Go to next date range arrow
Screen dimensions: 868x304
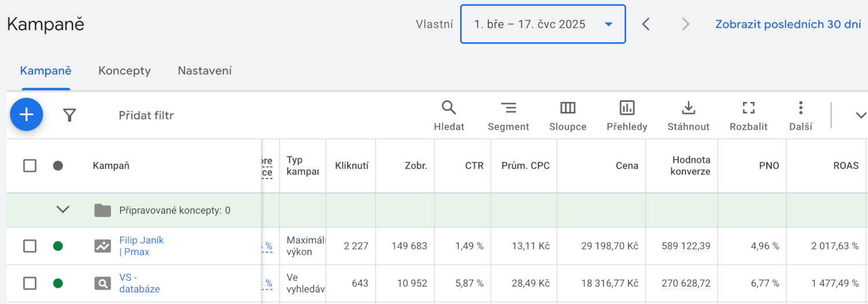686,24
